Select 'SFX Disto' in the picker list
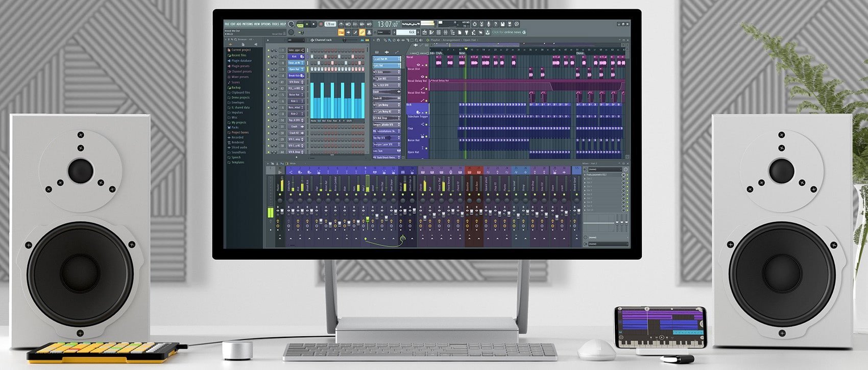 pyautogui.click(x=387, y=72)
